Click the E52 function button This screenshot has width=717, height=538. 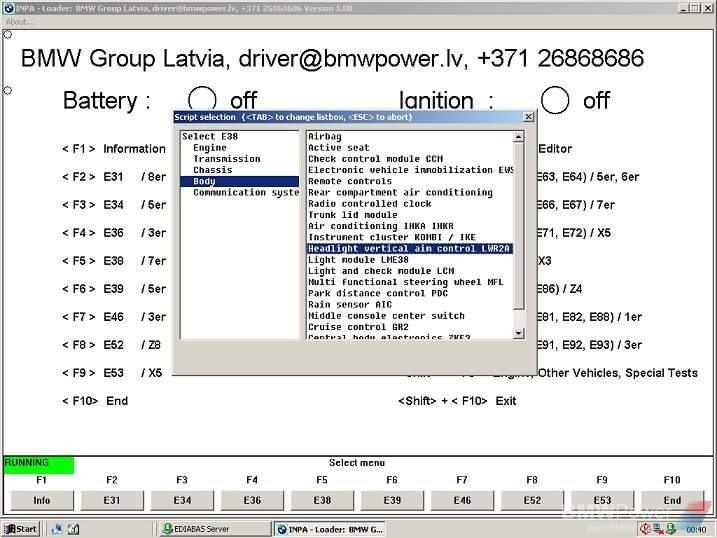pos(532,500)
